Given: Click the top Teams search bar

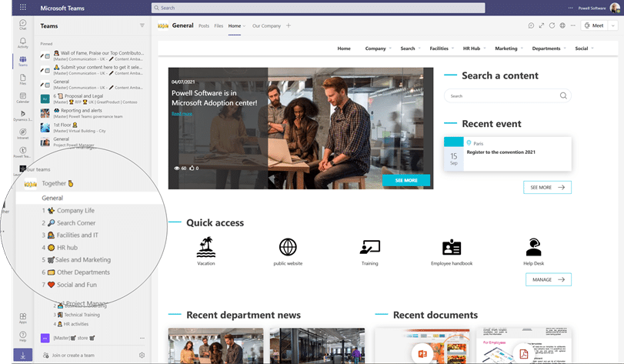Looking at the screenshot, I should (x=318, y=8).
